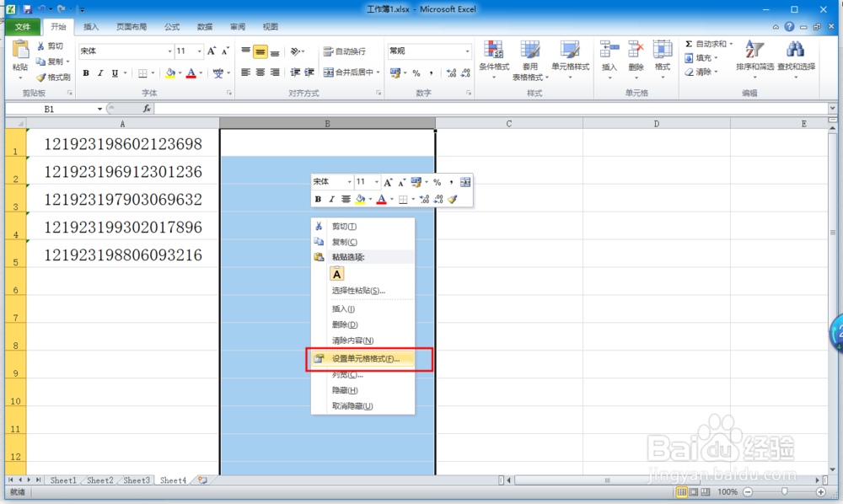The width and height of the screenshot is (843, 504).
Task: Align text left in ribbon
Action: [x=245, y=72]
